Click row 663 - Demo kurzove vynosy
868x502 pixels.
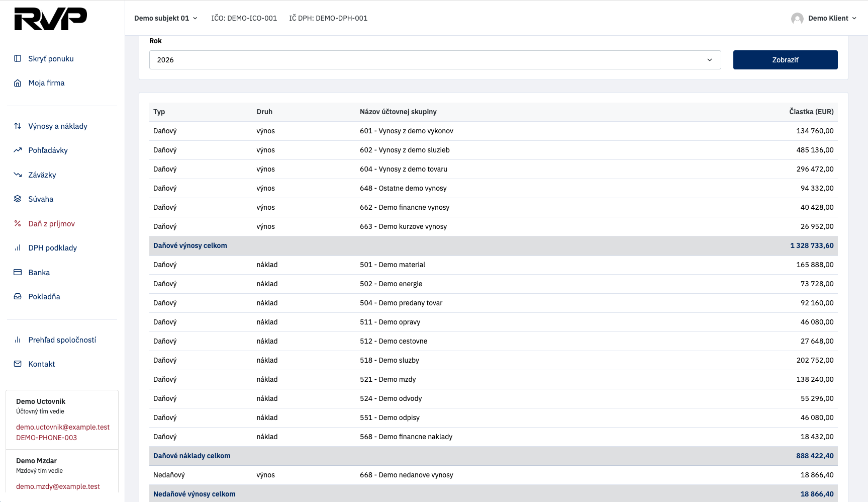(494, 226)
